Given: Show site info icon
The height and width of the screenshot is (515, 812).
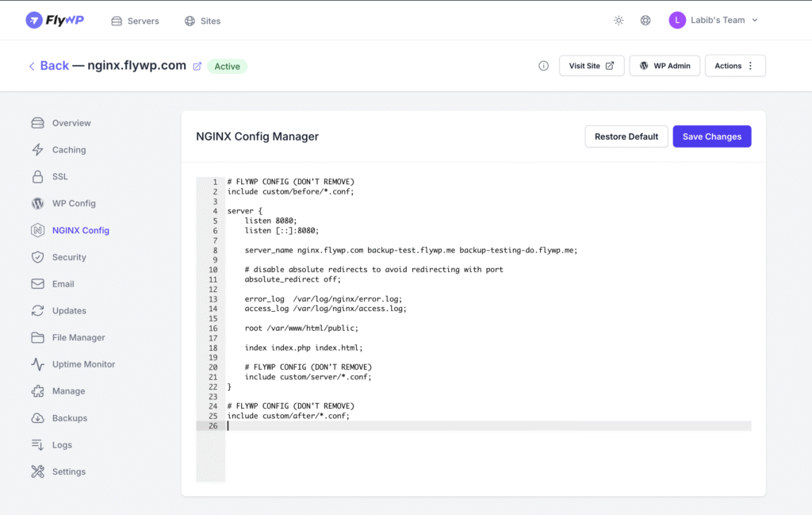Looking at the screenshot, I should [543, 66].
